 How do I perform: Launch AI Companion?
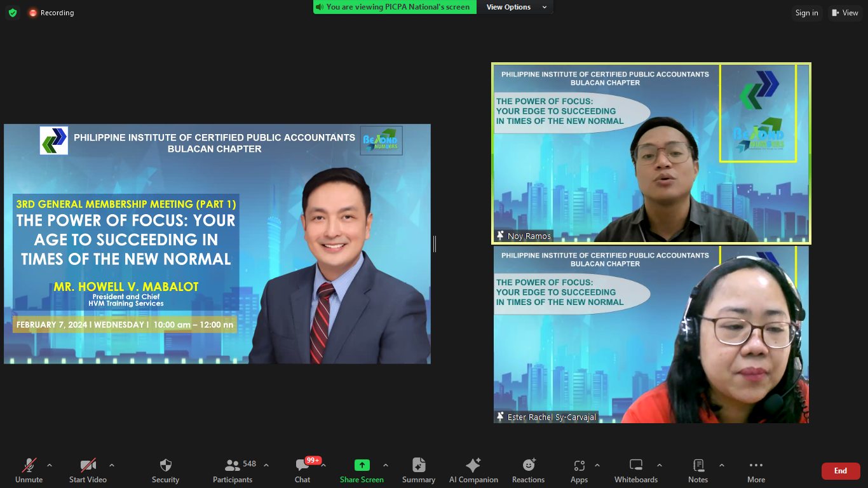pos(473,471)
